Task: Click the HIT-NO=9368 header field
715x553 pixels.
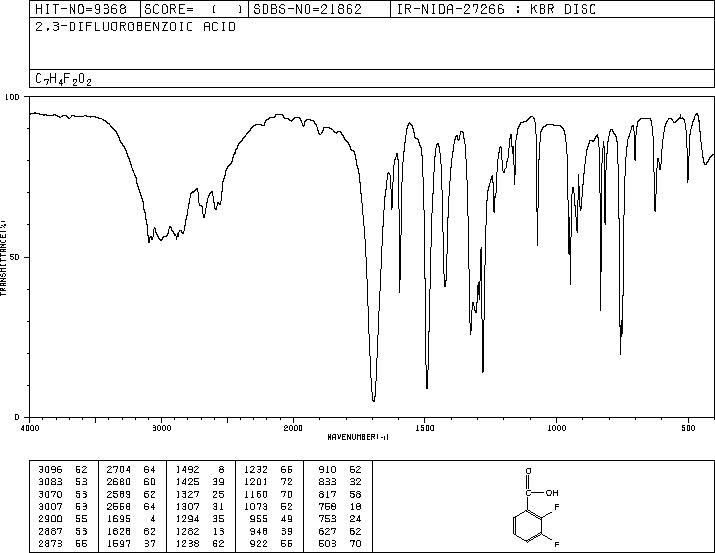Action: 85,9
